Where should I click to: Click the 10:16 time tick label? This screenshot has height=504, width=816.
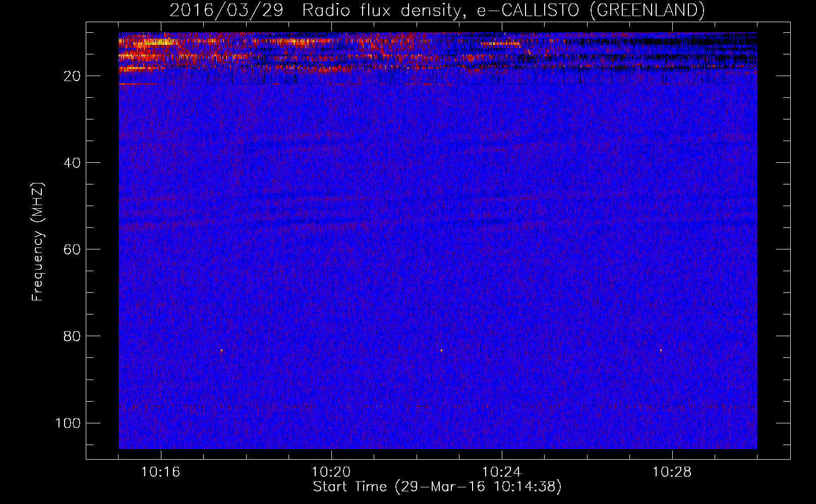160,472
